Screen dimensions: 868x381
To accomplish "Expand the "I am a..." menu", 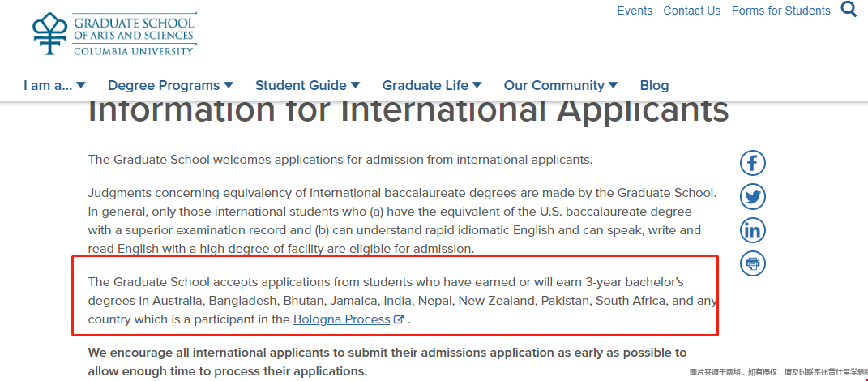I will pos(54,85).
